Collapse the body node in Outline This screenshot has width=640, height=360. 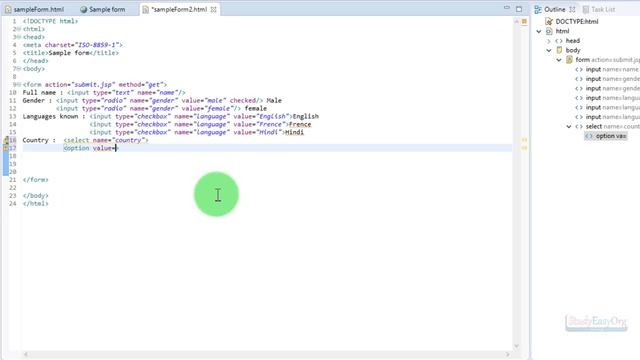(x=549, y=50)
